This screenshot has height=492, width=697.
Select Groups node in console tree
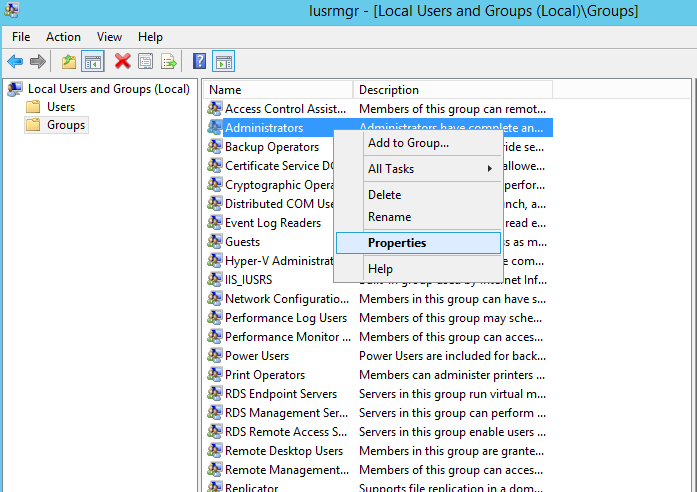(x=66, y=125)
